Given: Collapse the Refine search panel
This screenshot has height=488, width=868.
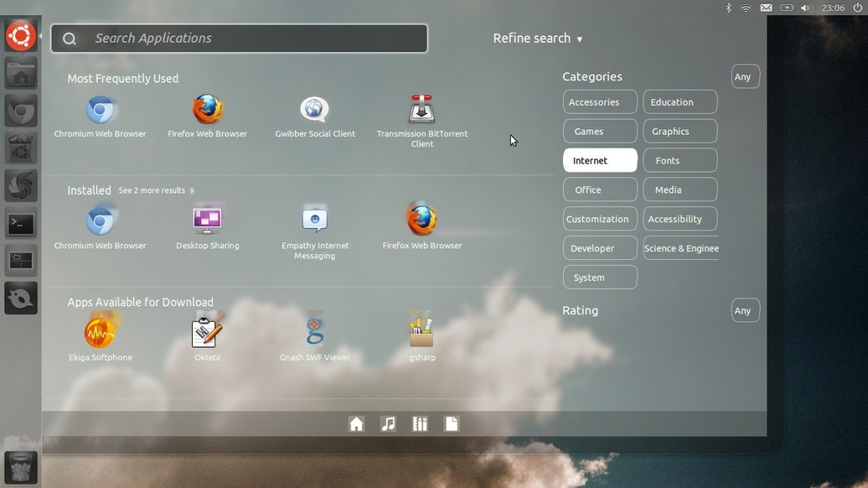Looking at the screenshot, I should click(x=538, y=39).
